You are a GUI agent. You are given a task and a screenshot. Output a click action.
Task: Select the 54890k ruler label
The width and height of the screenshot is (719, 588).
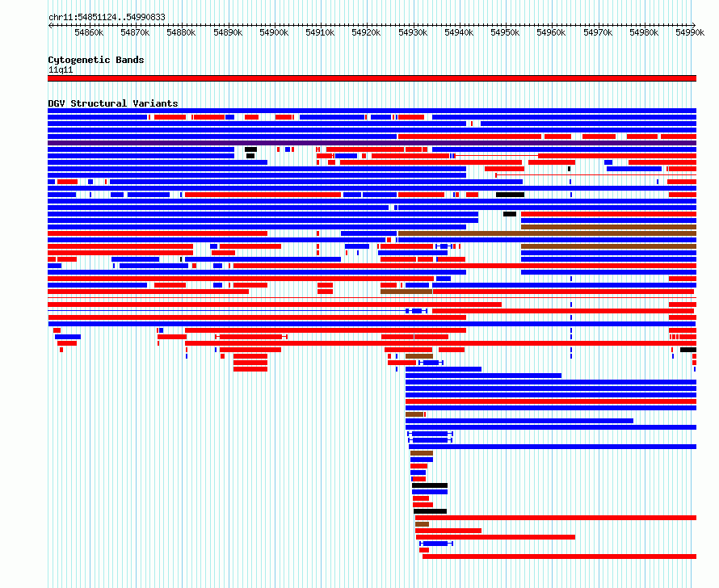(228, 32)
